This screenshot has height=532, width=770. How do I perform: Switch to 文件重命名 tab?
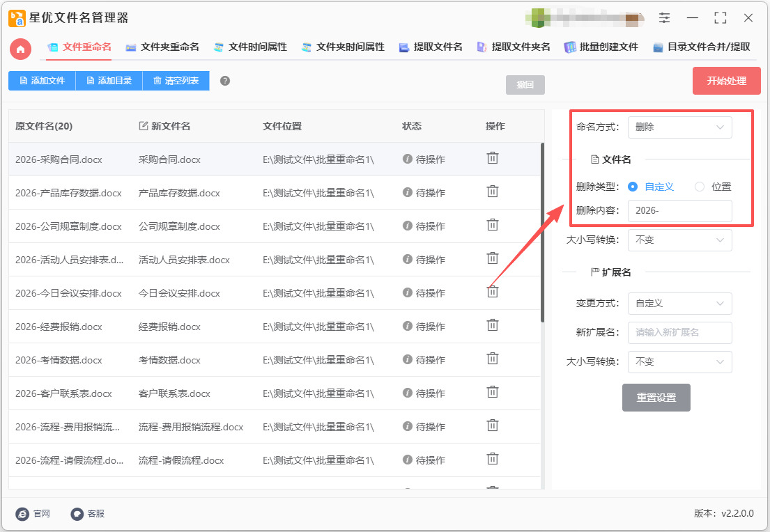[79, 47]
